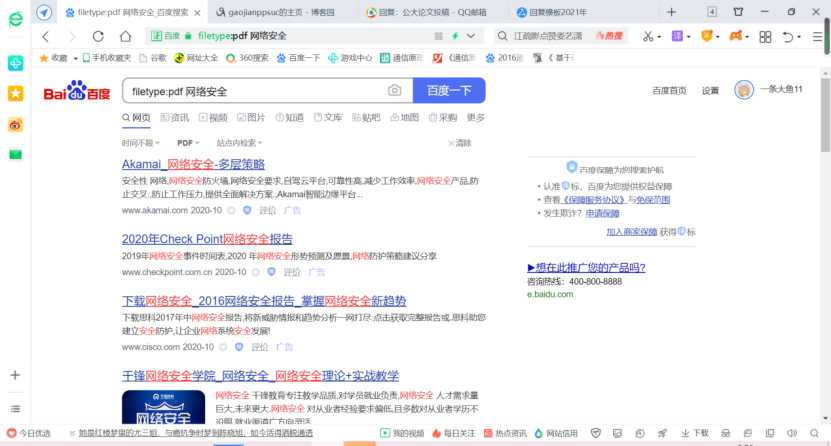Screen dimensions: 831x446
Task: Expand the 收藏 favorites dropdown arrow
Action: click(75, 58)
